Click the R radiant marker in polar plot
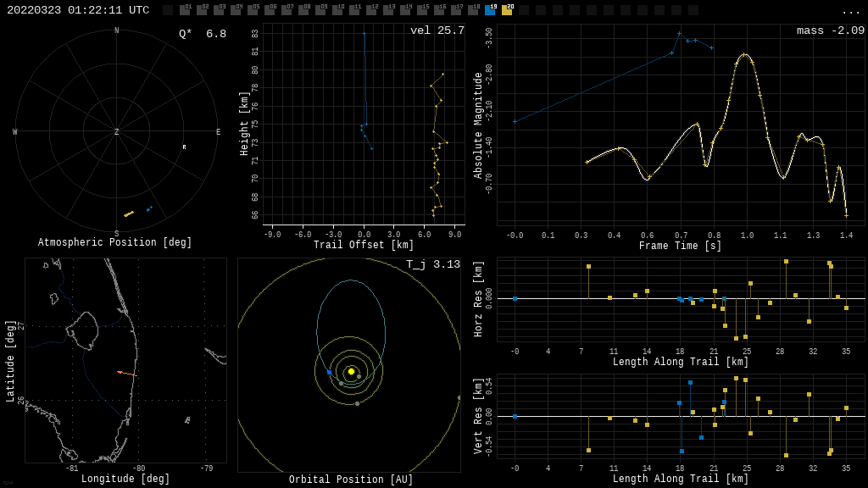 coord(184,147)
